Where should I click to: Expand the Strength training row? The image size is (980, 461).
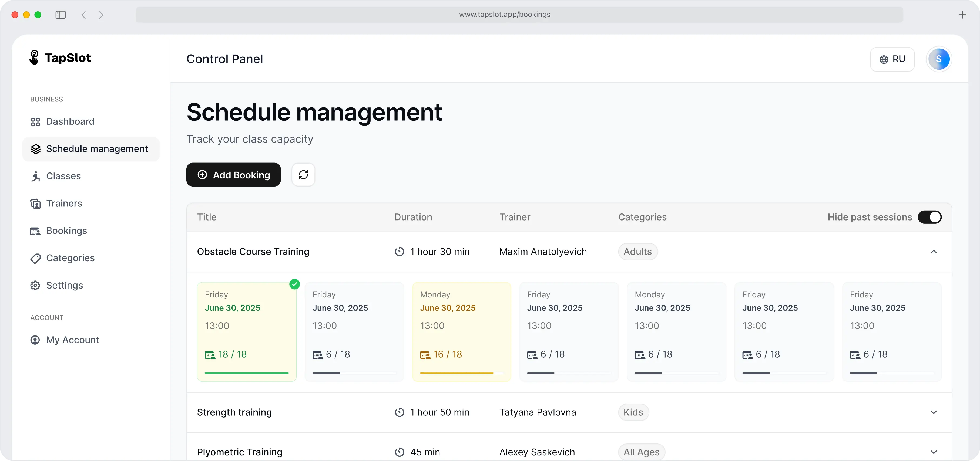coord(934,412)
